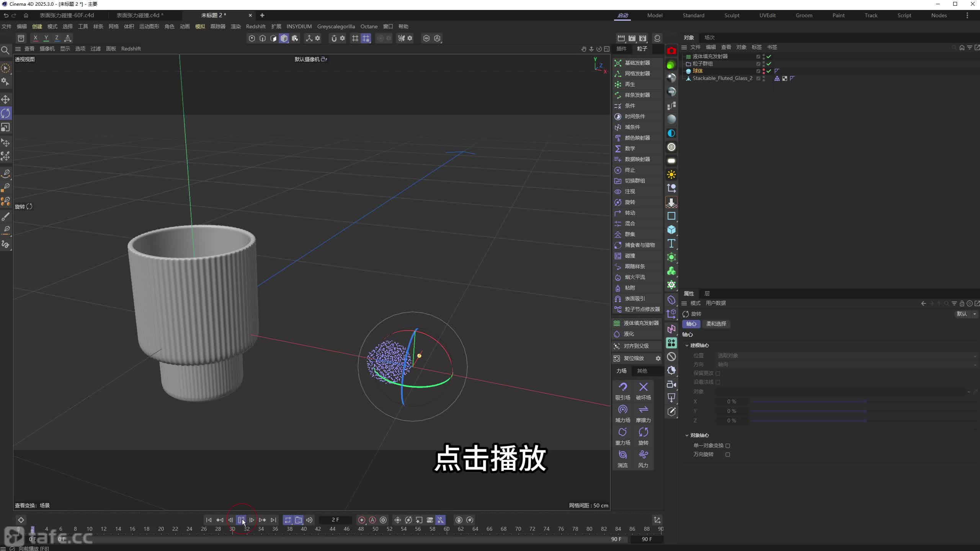Open the 表面张力碰撞-60F.c4d document tab

point(67,15)
